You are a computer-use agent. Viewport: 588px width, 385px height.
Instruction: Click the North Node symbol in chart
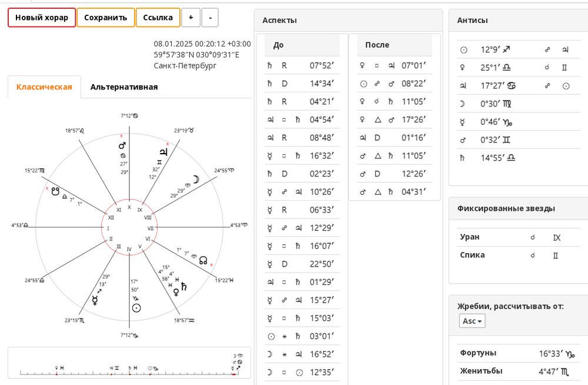click(x=203, y=260)
